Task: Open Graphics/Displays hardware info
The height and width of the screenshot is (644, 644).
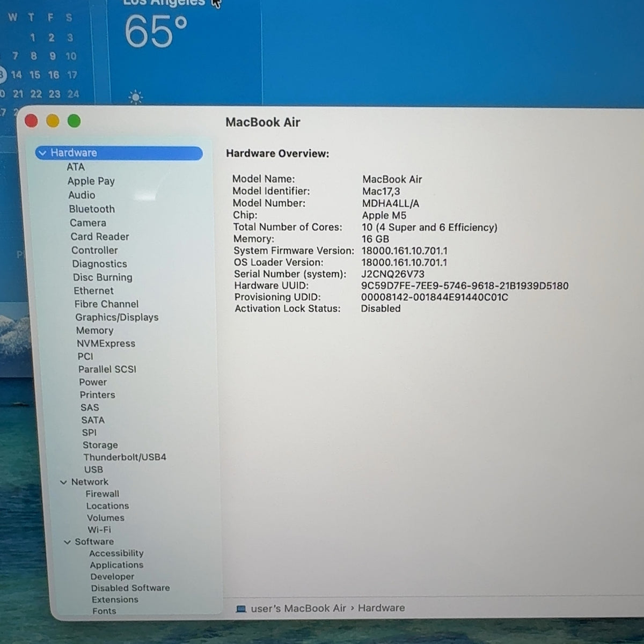Action: coord(117,317)
